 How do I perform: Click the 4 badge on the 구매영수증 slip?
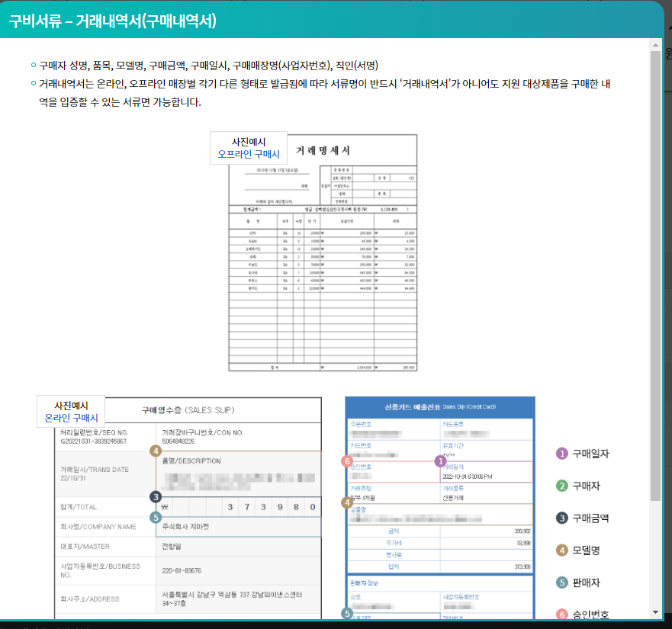156,451
